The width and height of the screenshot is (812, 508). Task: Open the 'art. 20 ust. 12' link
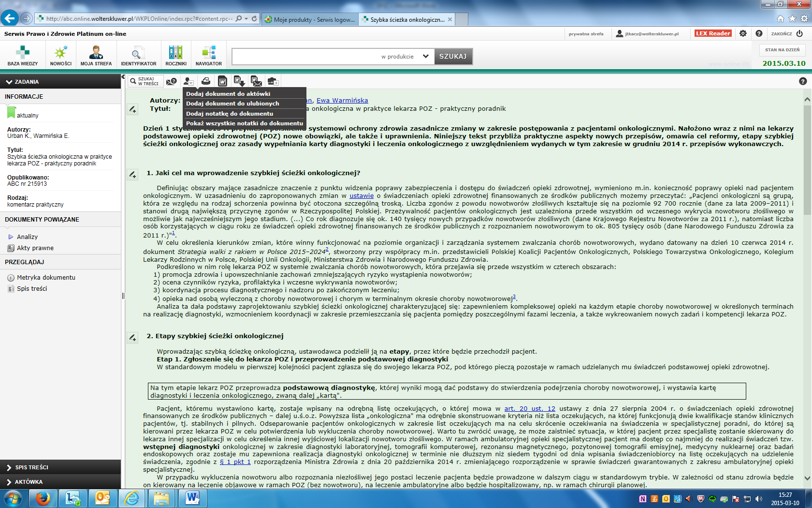point(529,408)
